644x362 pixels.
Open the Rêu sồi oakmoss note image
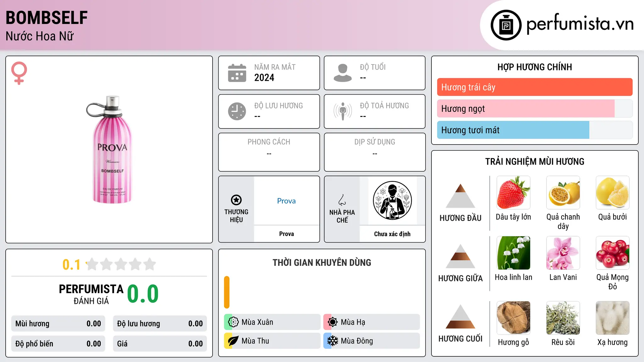563,318
